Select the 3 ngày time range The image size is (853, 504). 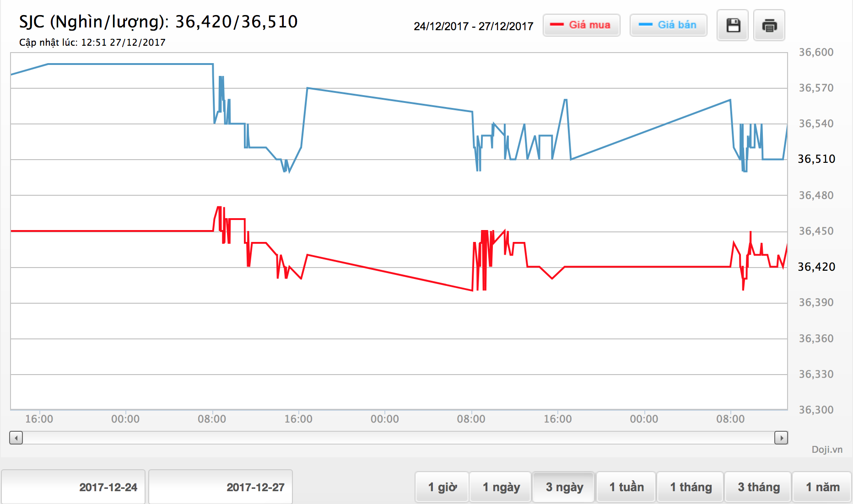coord(564,487)
